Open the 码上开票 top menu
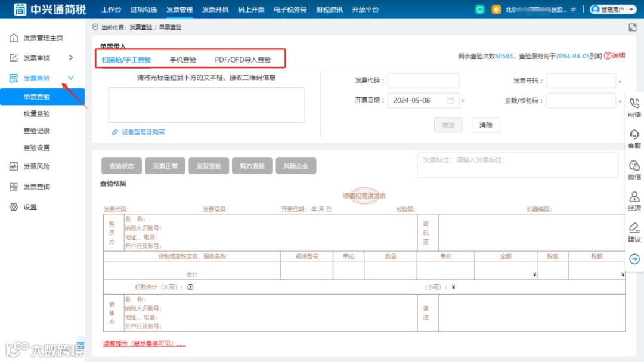This screenshot has width=644, height=362. pyautogui.click(x=251, y=10)
